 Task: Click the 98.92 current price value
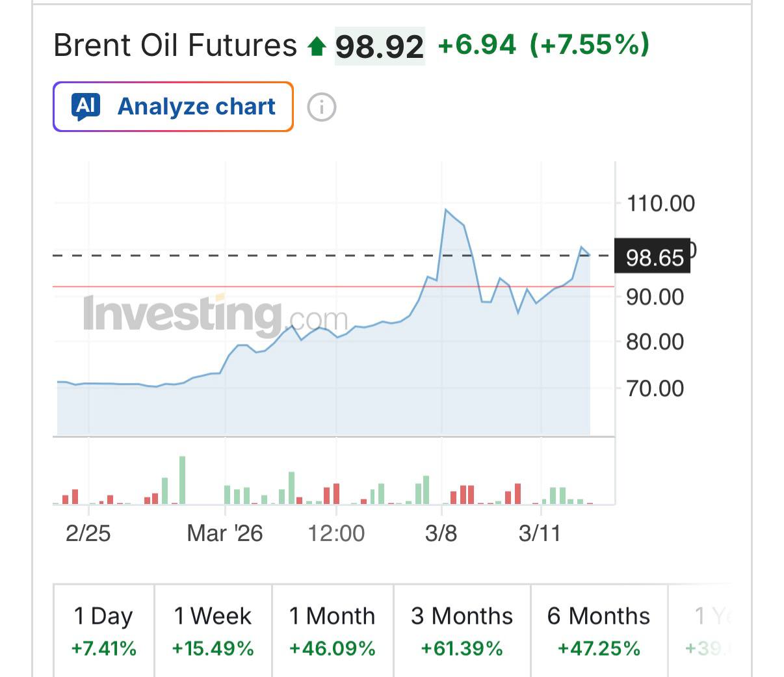[380, 46]
